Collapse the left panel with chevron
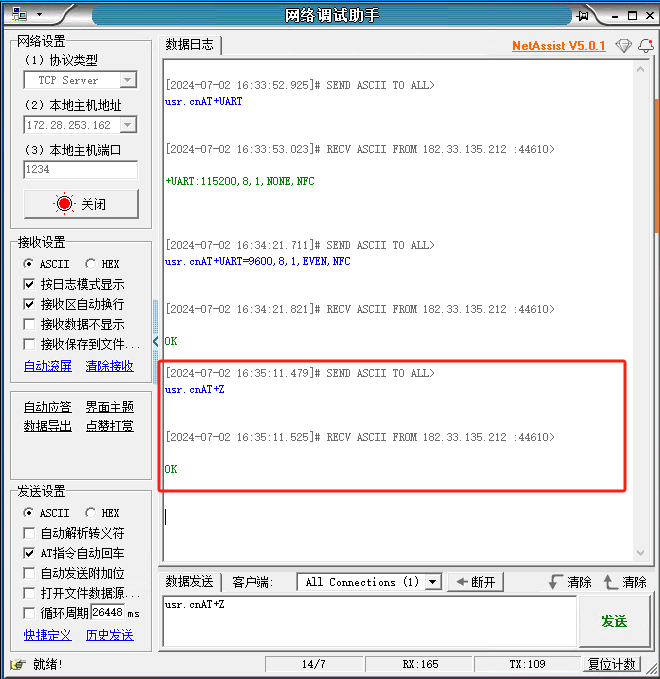The image size is (660, 679). tap(155, 341)
